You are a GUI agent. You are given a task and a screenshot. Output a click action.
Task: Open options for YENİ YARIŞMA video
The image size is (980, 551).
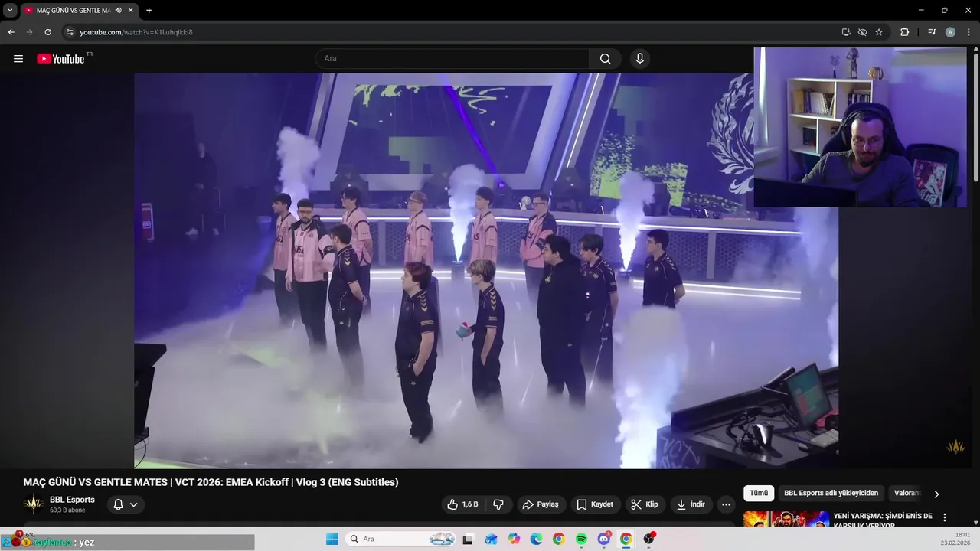click(x=945, y=517)
